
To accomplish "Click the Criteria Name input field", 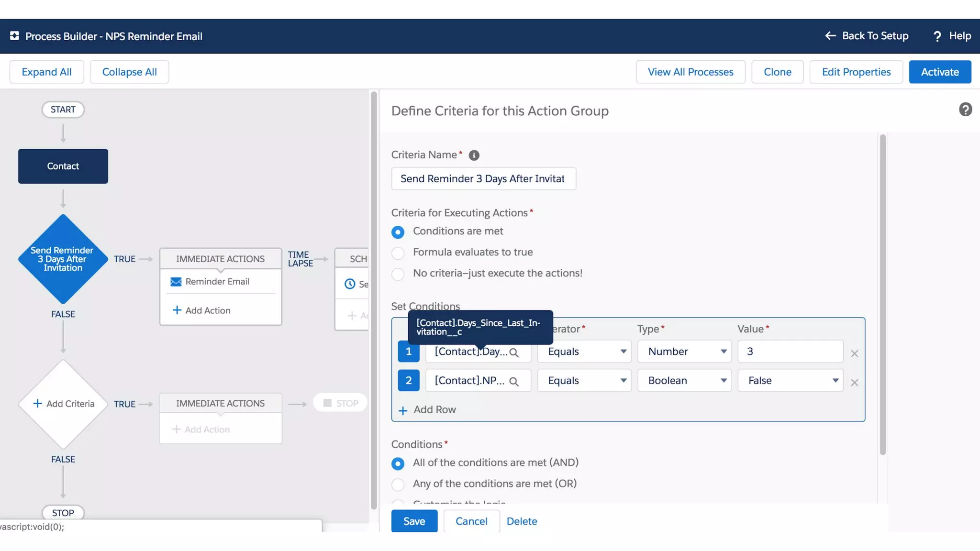I will 483,178.
